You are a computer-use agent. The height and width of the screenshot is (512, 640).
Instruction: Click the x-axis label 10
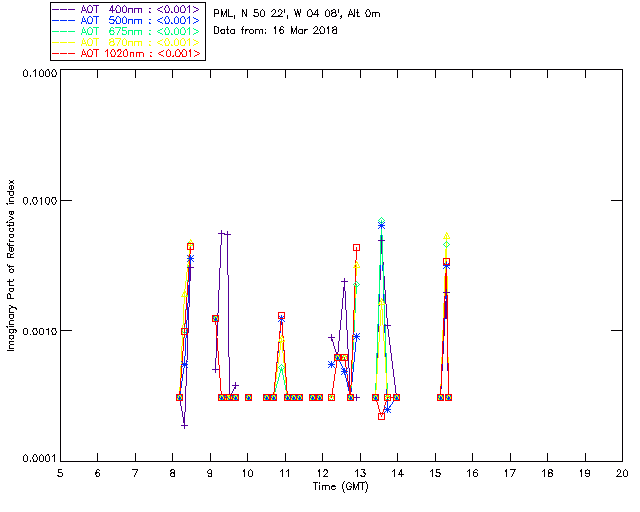coord(248,473)
